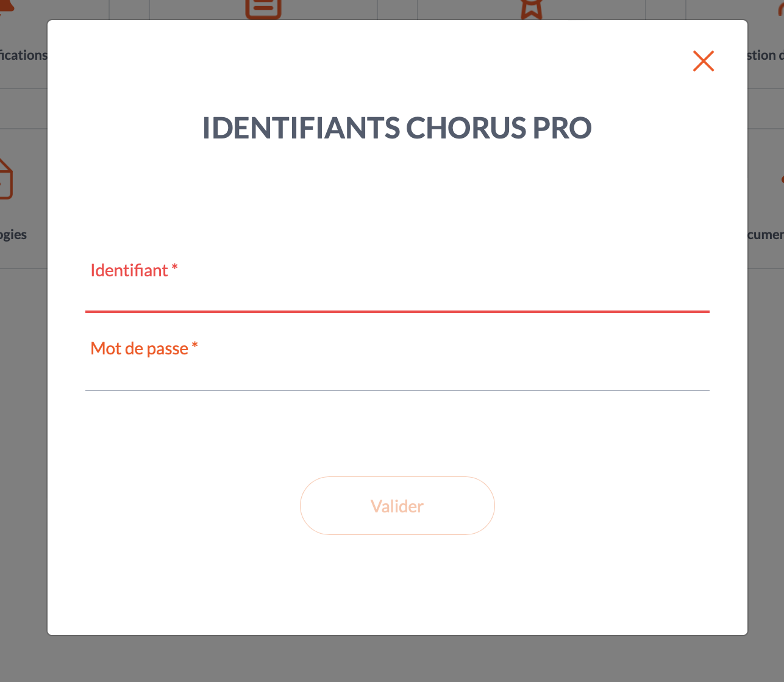Click the partial 'ogies' label at left
This screenshot has width=784, height=682.
click(x=13, y=235)
